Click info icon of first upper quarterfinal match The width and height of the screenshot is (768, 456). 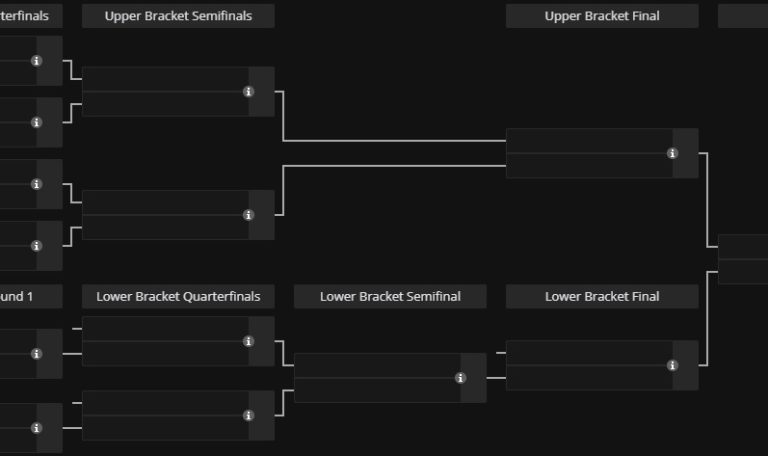coord(37,61)
